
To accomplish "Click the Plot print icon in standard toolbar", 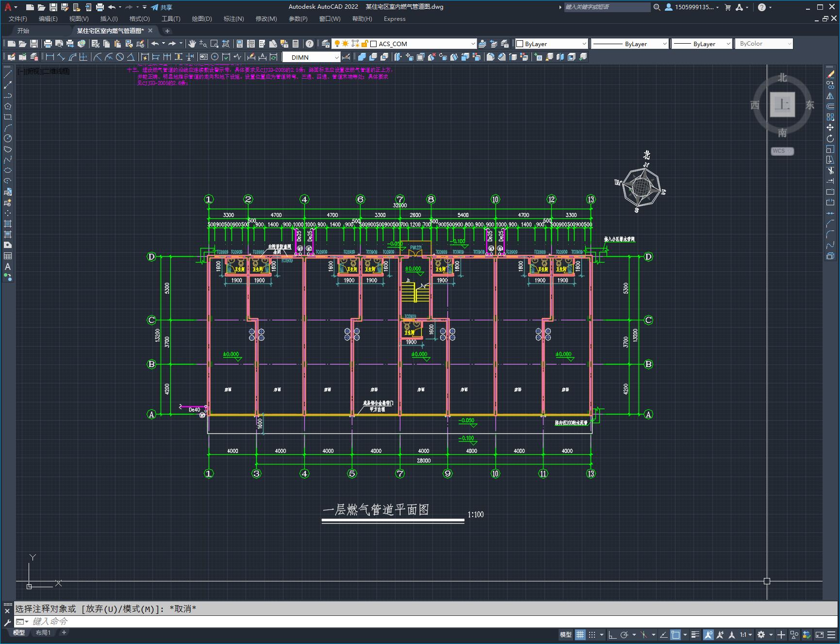I will pos(48,44).
